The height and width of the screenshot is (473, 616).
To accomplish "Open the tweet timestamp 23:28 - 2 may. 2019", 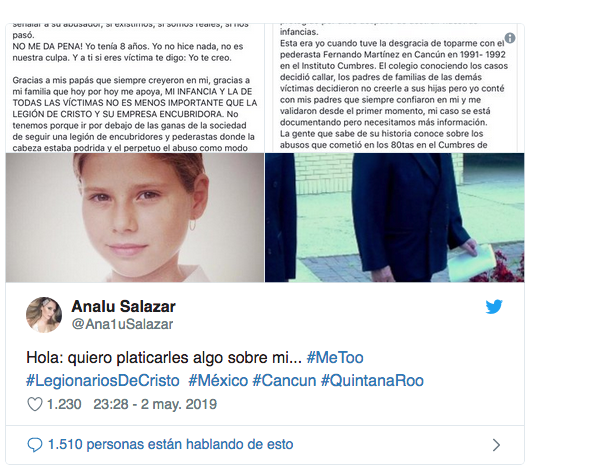I will tap(155, 404).
